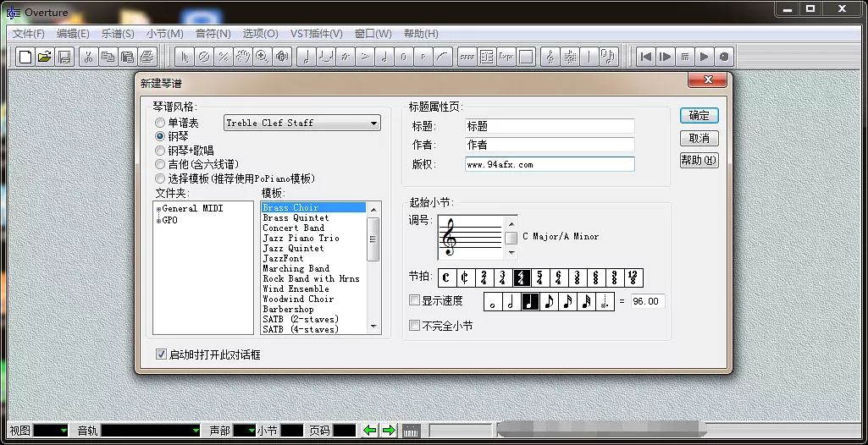
Task: Choose 3/4 time signature
Action: [x=503, y=277]
